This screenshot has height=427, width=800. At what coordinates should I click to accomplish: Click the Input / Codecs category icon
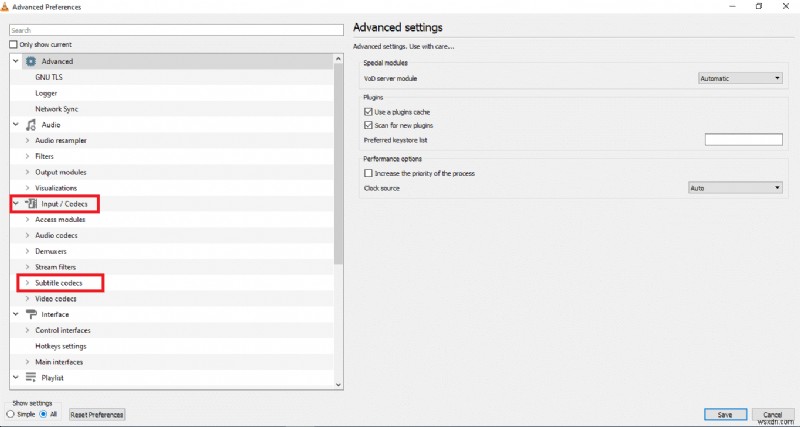pos(31,204)
